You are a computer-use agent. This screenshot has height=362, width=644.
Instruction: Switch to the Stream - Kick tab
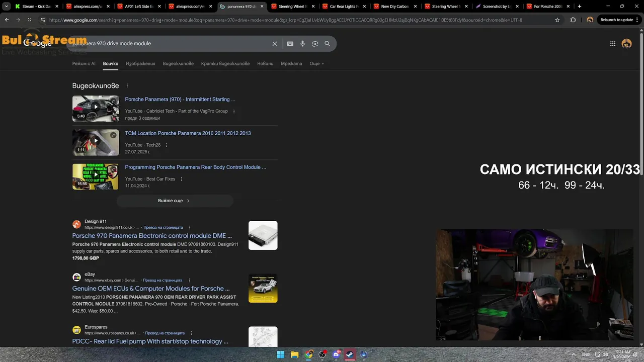36,7
